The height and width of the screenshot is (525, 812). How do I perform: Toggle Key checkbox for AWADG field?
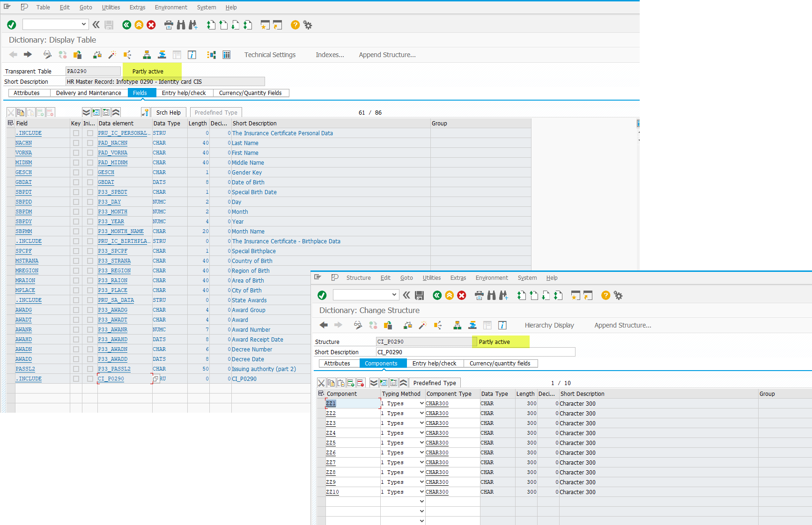pyautogui.click(x=76, y=310)
